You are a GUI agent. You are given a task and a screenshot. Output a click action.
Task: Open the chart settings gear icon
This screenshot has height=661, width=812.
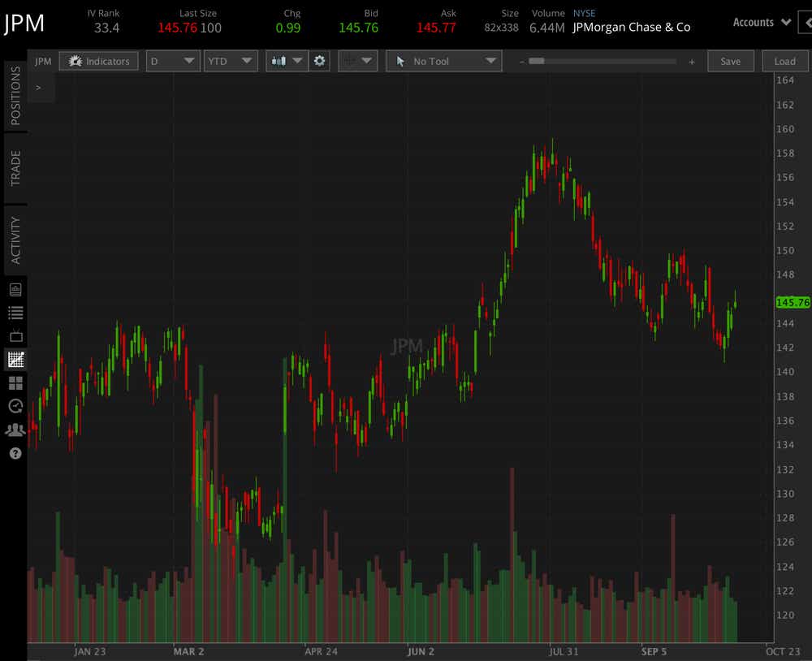(319, 61)
